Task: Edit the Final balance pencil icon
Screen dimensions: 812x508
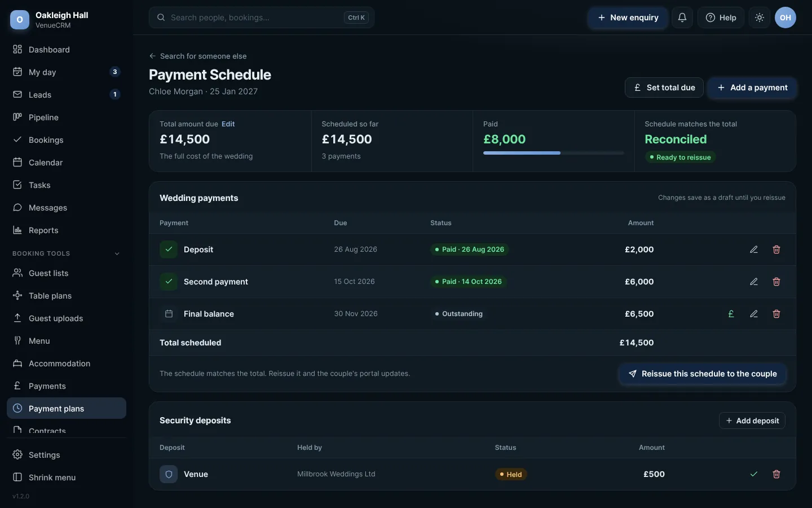Action: tap(754, 314)
